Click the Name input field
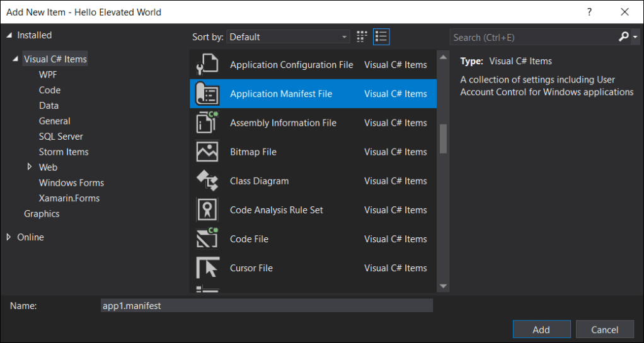644x343 pixels. (x=267, y=306)
